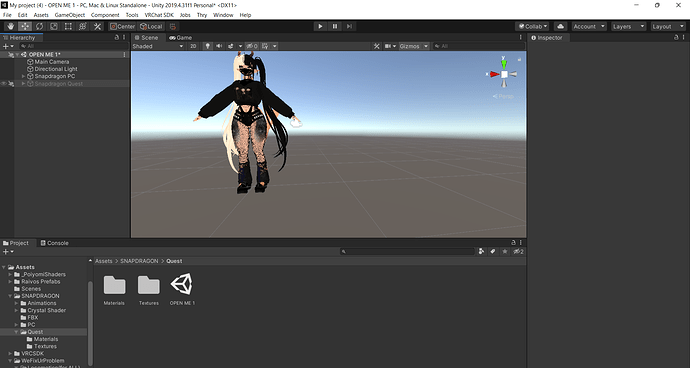This screenshot has height=368, width=690.
Task: Toggle scene audio speaker icon
Action: tap(219, 46)
